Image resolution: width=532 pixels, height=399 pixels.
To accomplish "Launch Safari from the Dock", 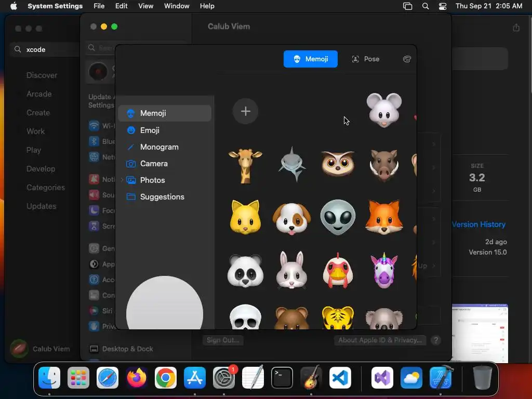I will [x=108, y=378].
